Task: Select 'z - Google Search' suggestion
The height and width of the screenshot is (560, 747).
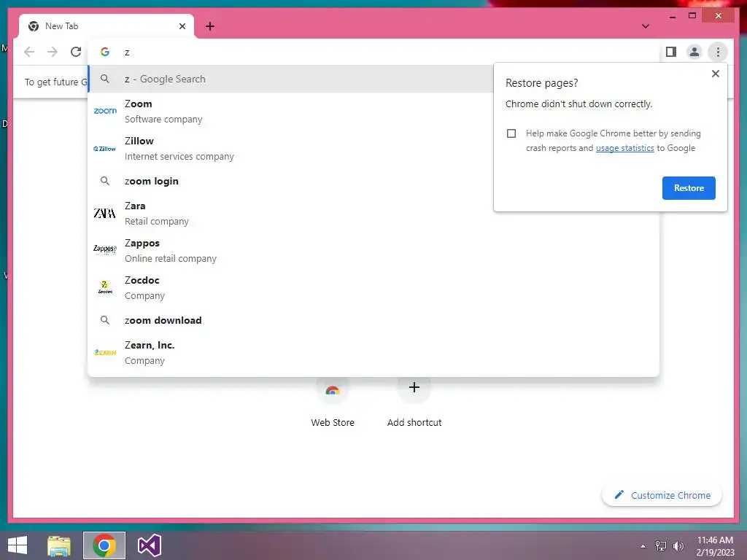Action: (290, 79)
